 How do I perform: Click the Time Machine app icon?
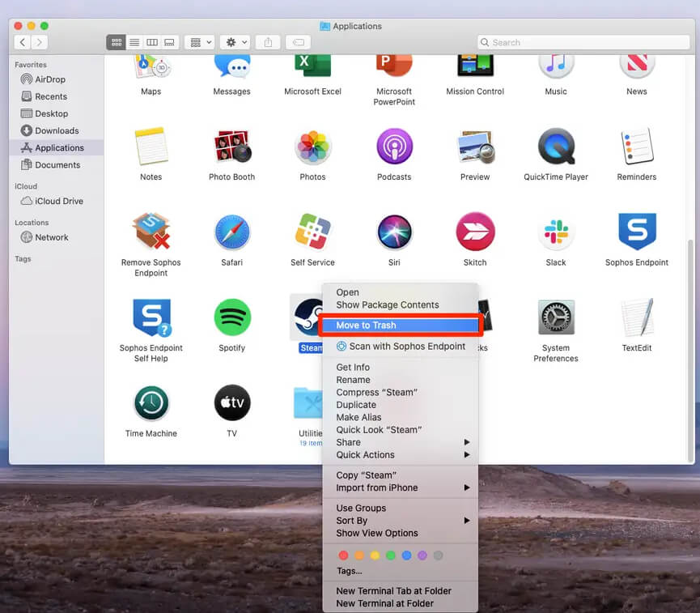(151, 403)
